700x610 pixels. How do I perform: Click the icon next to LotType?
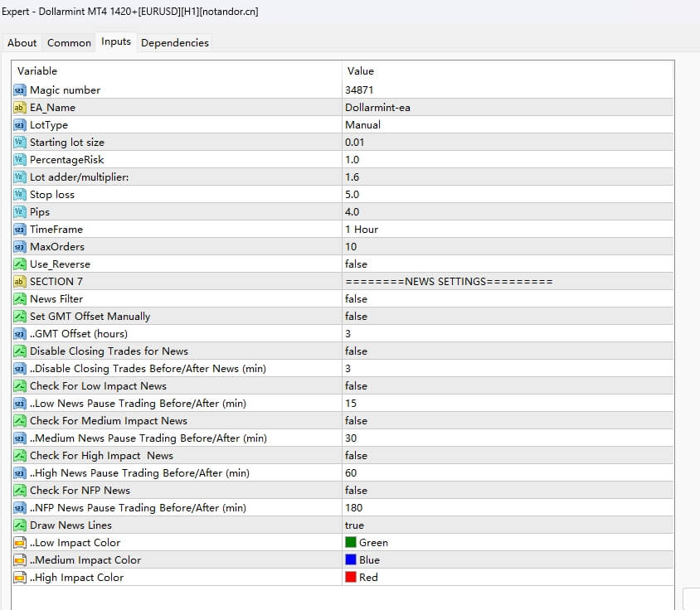pos(20,125)
